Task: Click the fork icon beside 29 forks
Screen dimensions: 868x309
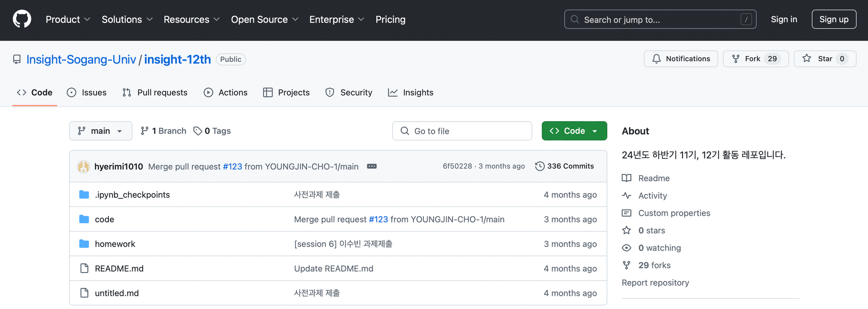Action: [626, 265]
